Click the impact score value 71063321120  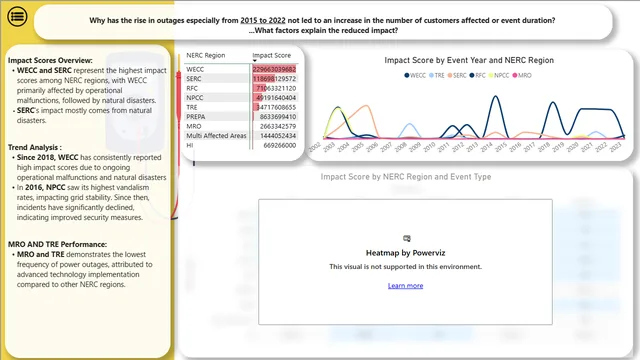pyautogui.click(x=276, y=88)
